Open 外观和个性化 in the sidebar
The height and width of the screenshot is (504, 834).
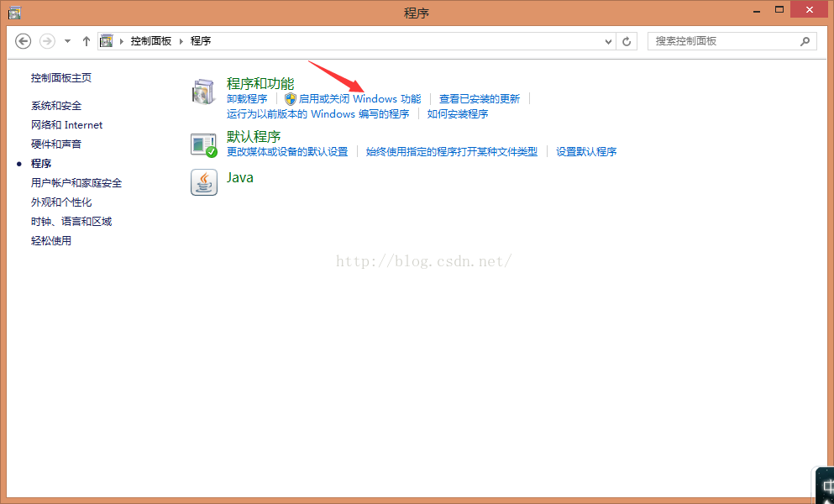click(x=61, y=202)
